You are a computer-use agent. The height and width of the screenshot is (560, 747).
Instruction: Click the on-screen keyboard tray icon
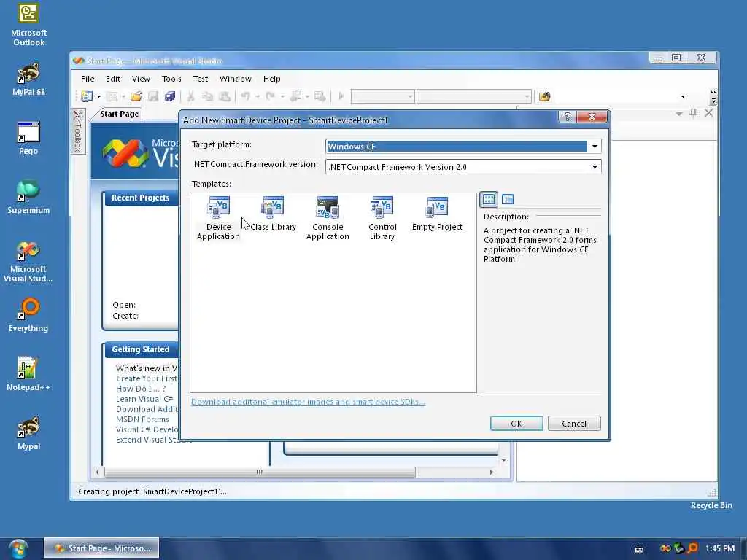639,550
